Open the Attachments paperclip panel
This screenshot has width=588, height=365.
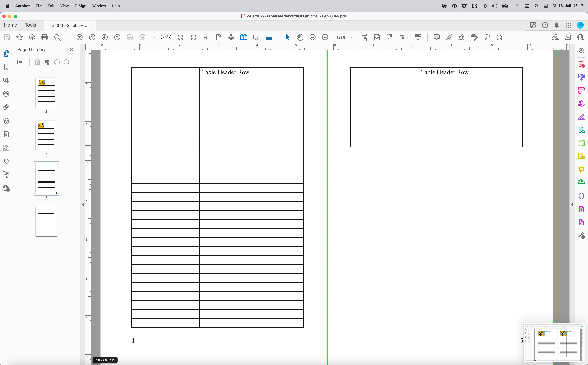tap(6, 107)
